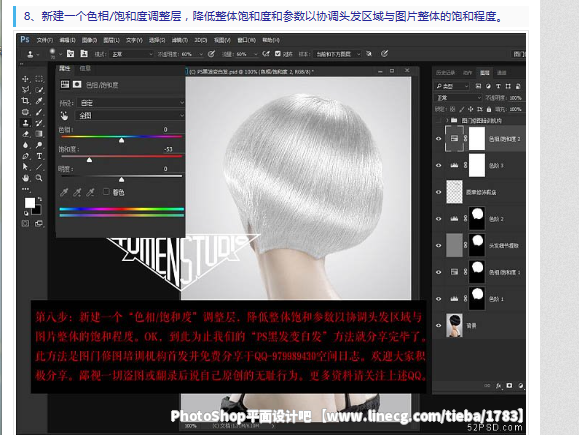
Task: Hide the gray-filled layer
Action: 439,245
